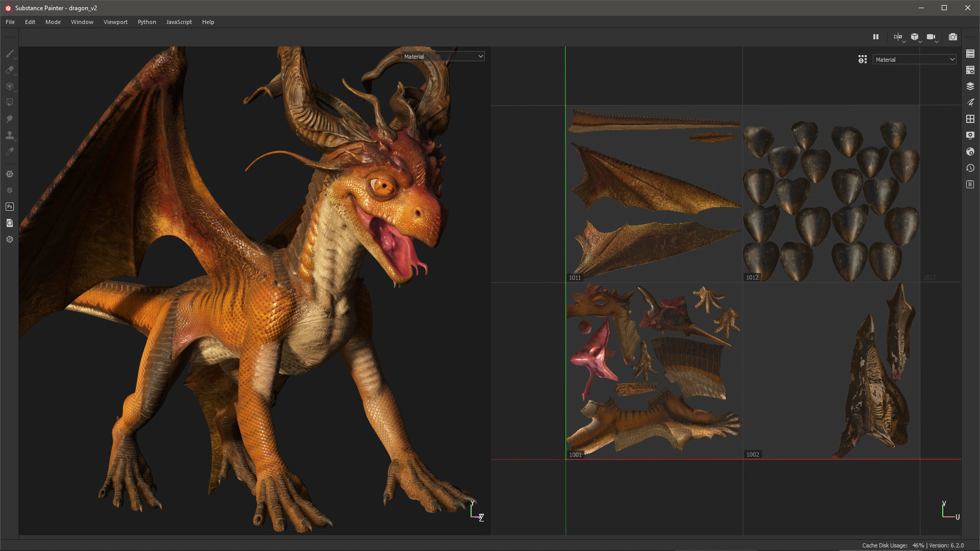This screenshot has width=980, height=551.
Task: Expand the camera settings dropdown
Action: tap(937, 41)
